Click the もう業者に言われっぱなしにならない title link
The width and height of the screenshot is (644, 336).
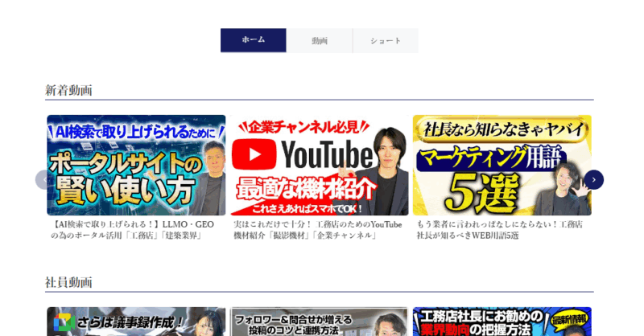point(499,230)
